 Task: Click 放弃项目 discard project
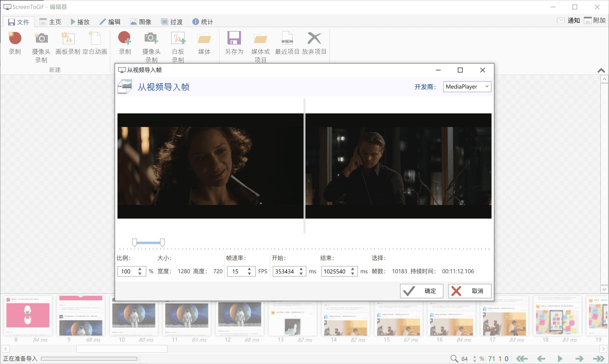(314, 43)
